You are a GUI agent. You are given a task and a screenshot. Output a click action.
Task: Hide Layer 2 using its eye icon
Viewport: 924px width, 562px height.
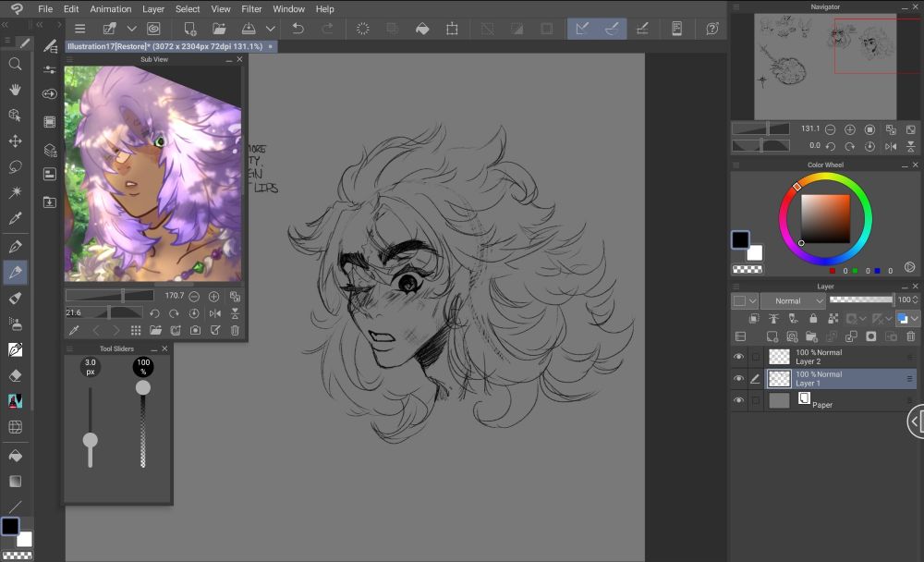point(738,357)
